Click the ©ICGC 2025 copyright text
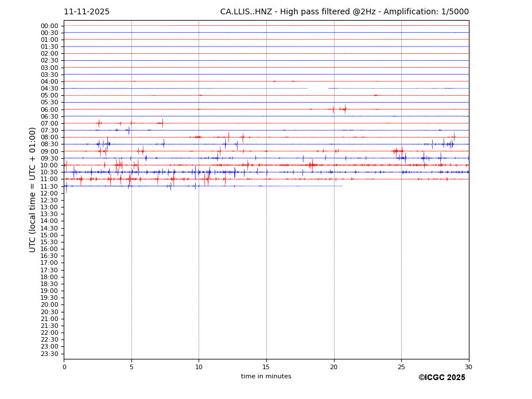Image resolution: width=532 pixels, height=399 pixels. [441, 378]
